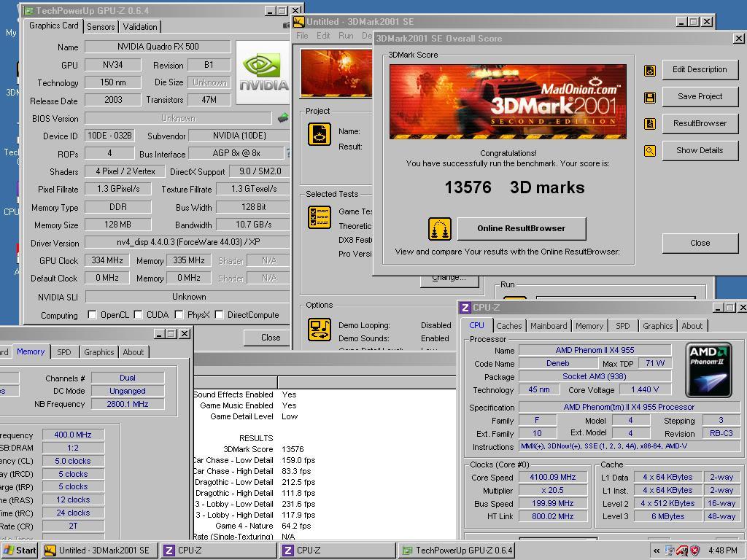This screenshot has height=560, width=747.
Task: Click the Online ResultBrowser button
Action: [521, 228]
